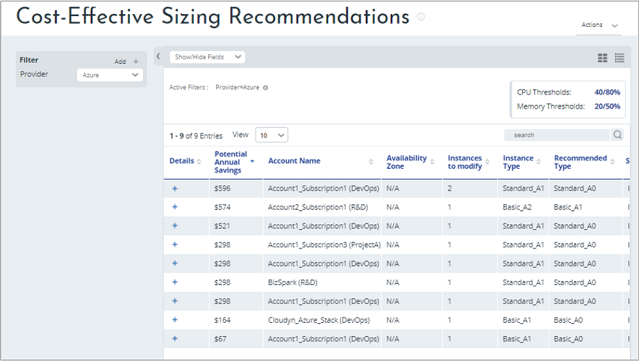Click the search magnifier icon
This screenshot has width=639, height=361.
[617, 135]
